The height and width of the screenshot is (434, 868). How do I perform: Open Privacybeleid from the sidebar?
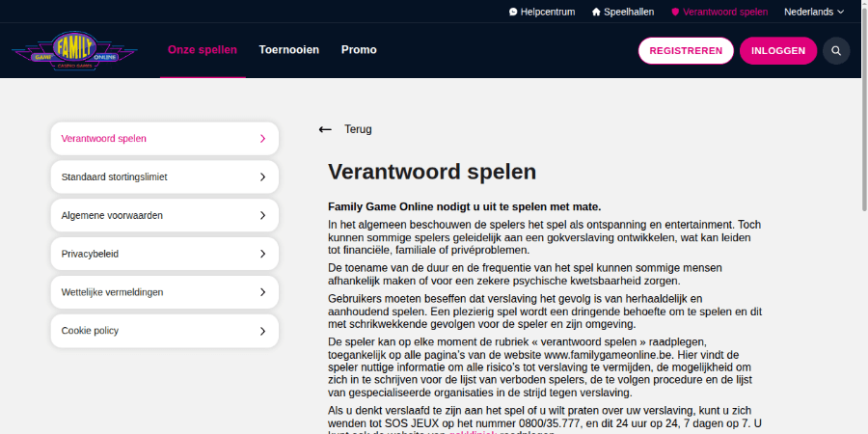(164, 254)
